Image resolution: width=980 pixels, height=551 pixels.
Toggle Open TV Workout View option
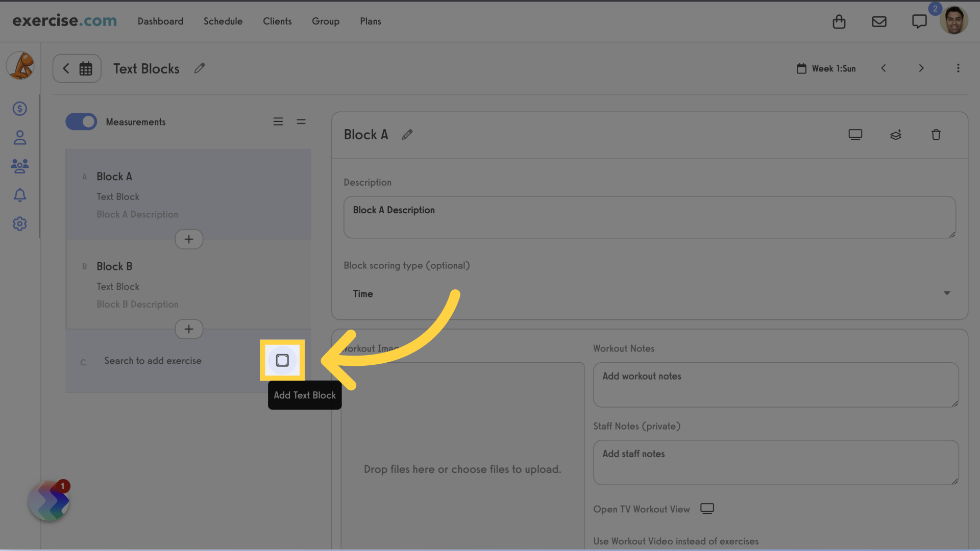click(x=707, y=509)
